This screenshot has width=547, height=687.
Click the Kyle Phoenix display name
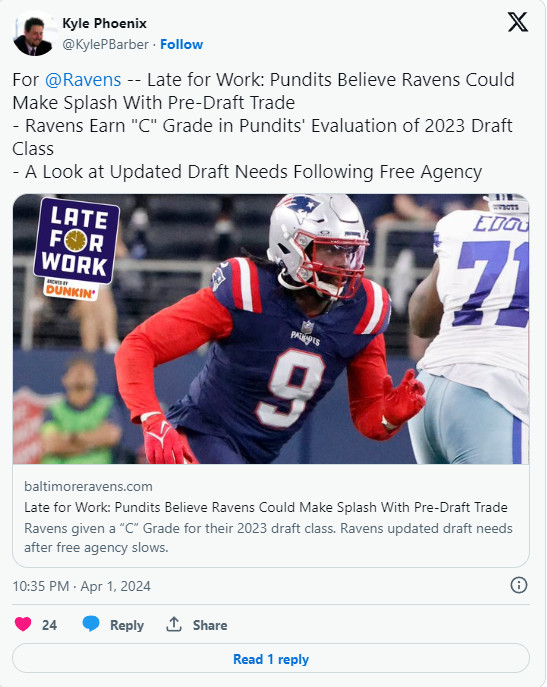104,23
